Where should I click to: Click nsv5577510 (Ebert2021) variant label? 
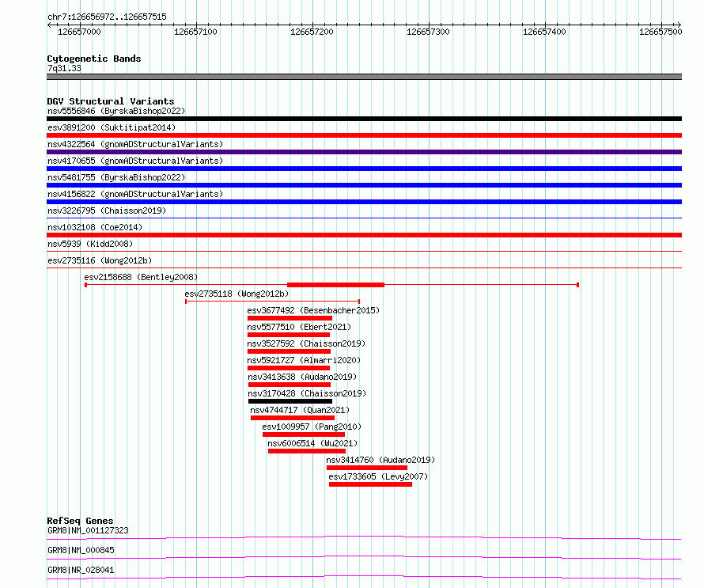[x=299, y=327]
